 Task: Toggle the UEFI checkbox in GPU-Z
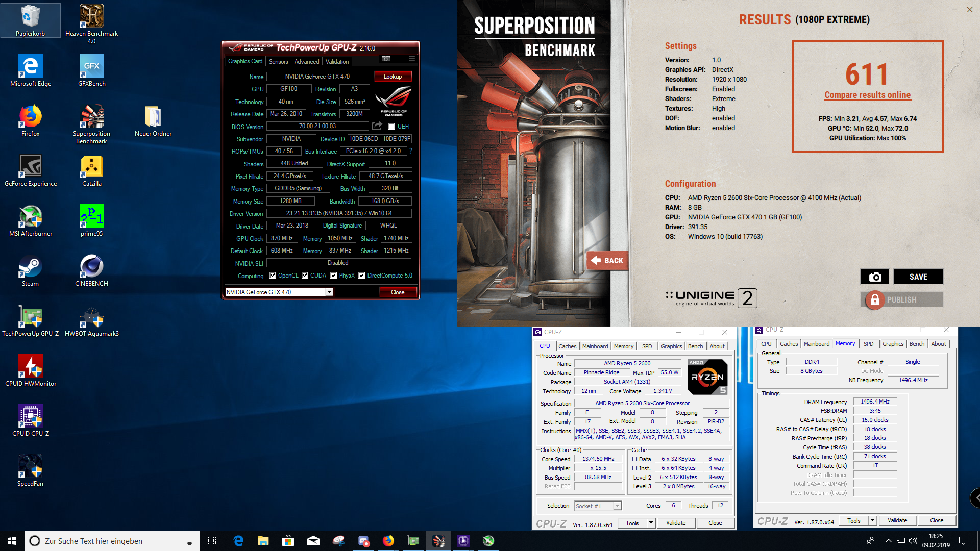(x=392, y=127)
